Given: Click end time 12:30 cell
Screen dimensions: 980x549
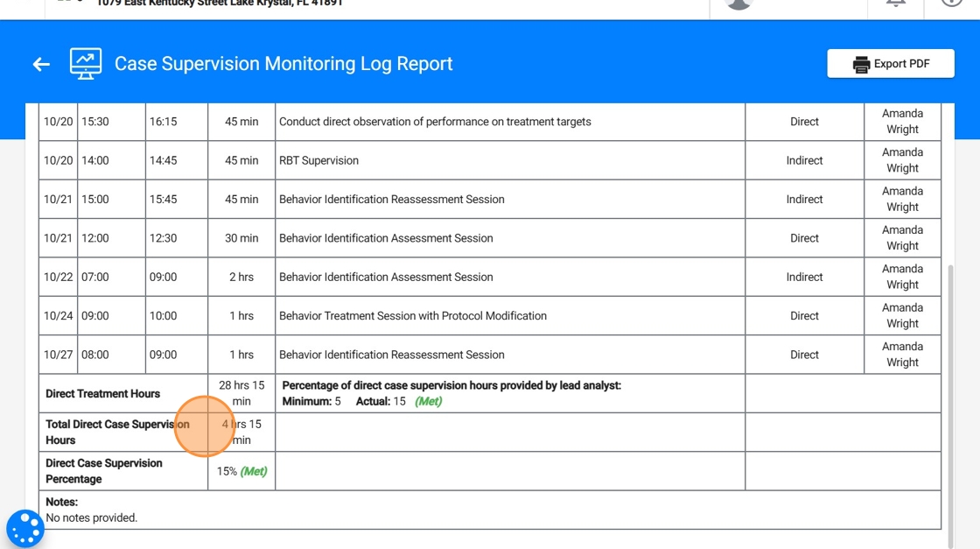Looking at the screenshot, I should point(176,238).
